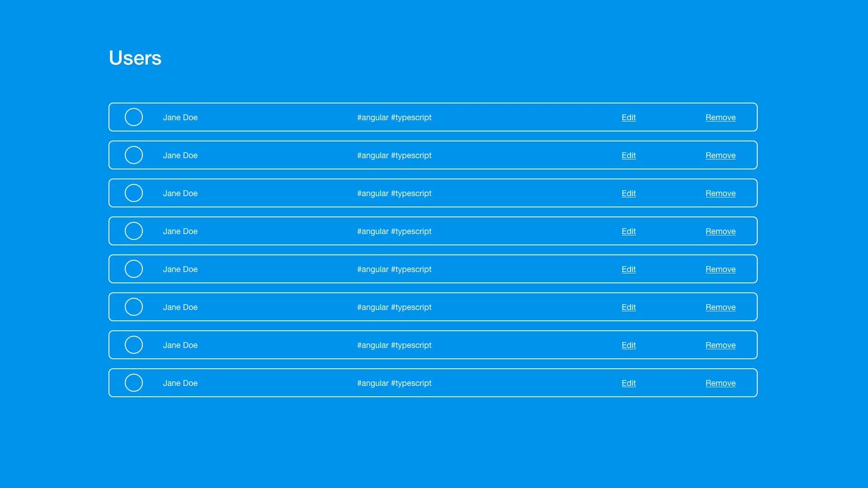Open Edit on the fourth user row

click(x=628, y=231)
